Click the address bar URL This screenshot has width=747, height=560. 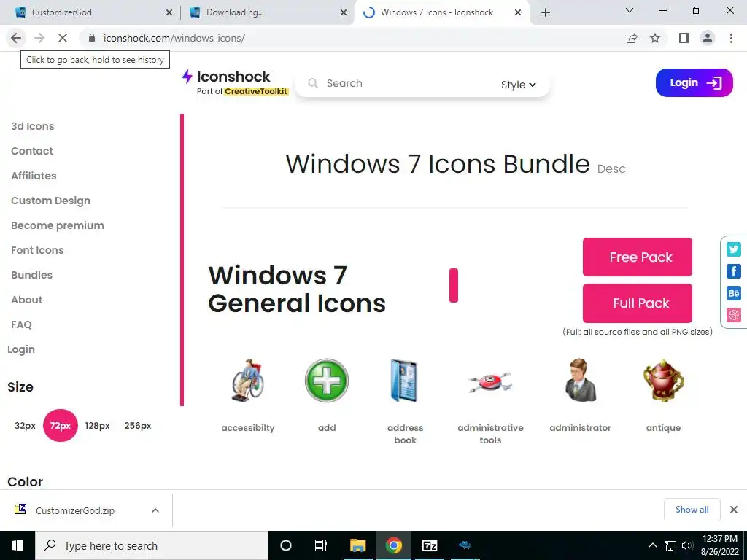coord(174,38)
